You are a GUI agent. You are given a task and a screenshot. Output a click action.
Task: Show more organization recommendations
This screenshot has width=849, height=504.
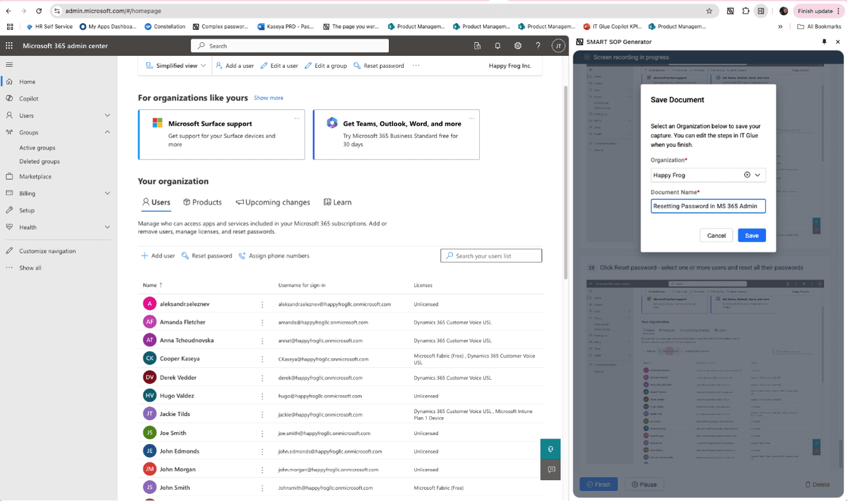coord(268,97)
